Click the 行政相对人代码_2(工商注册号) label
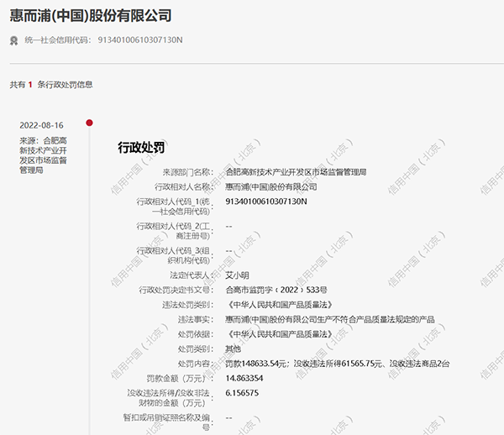 click(x=175, y=231)
